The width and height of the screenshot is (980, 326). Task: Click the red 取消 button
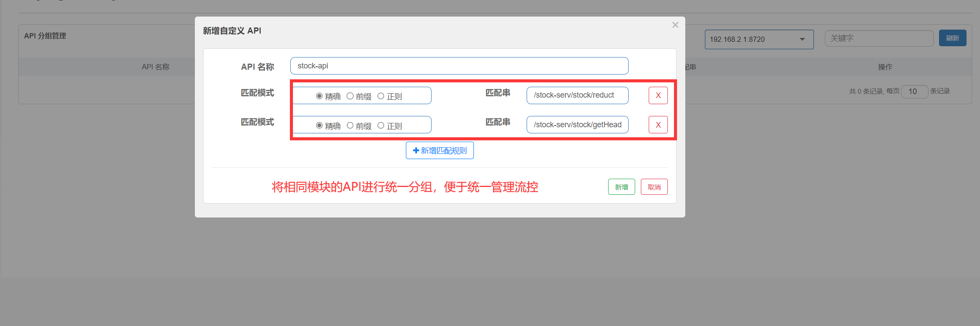[654, 187]
